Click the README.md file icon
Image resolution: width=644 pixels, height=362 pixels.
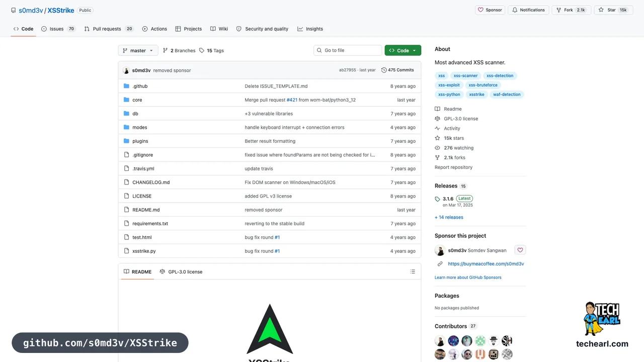pyautogui.click(x=127, y=210)
